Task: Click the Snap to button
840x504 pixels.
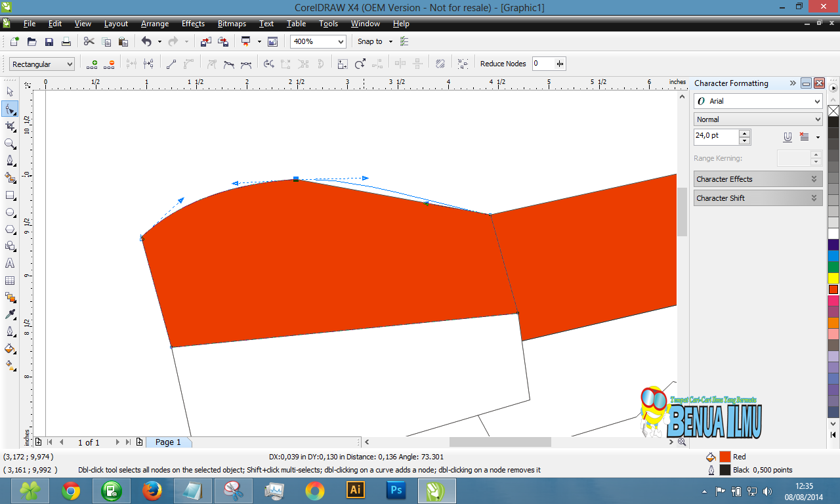Action: (x=369, y=41)
